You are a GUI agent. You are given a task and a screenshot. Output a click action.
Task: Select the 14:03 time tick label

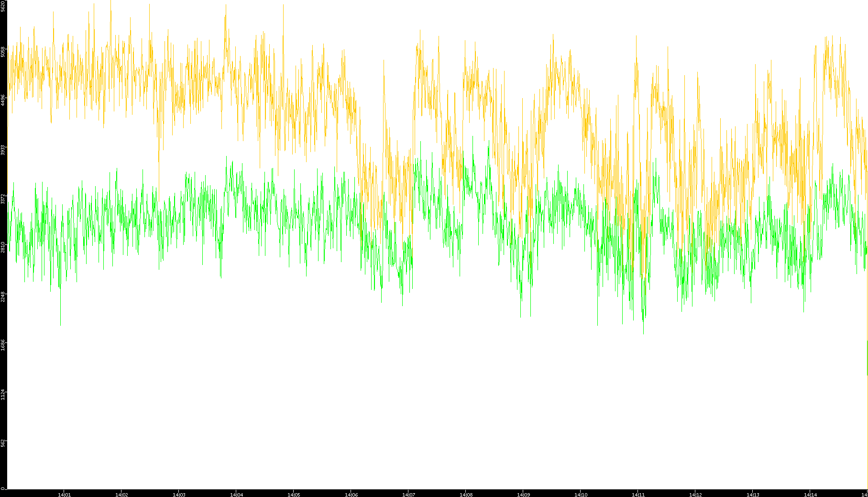pos(179,495)
